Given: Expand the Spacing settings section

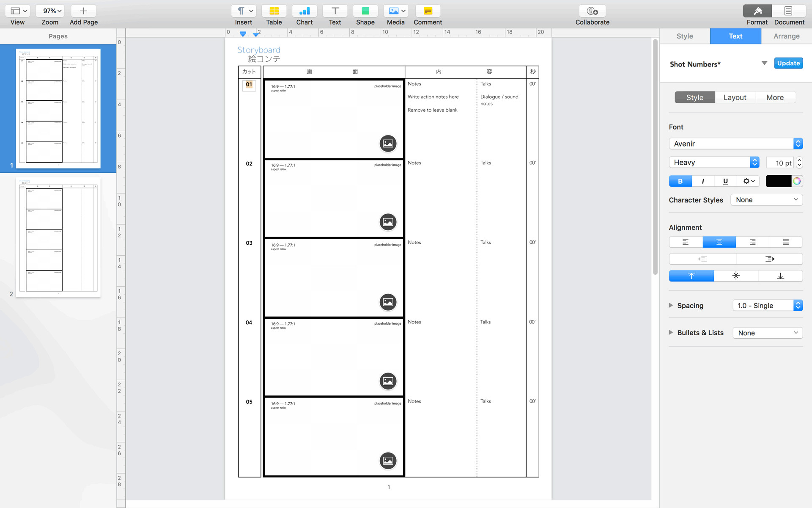Looking at the screenshot, I should 670,304.
